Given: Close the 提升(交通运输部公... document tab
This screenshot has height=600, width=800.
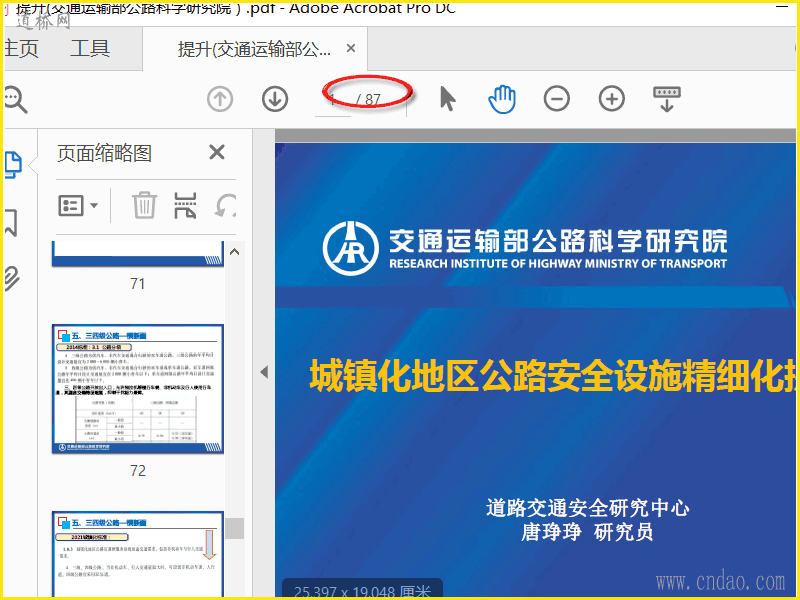Looking at the screenshot, I should coord(351,48).
